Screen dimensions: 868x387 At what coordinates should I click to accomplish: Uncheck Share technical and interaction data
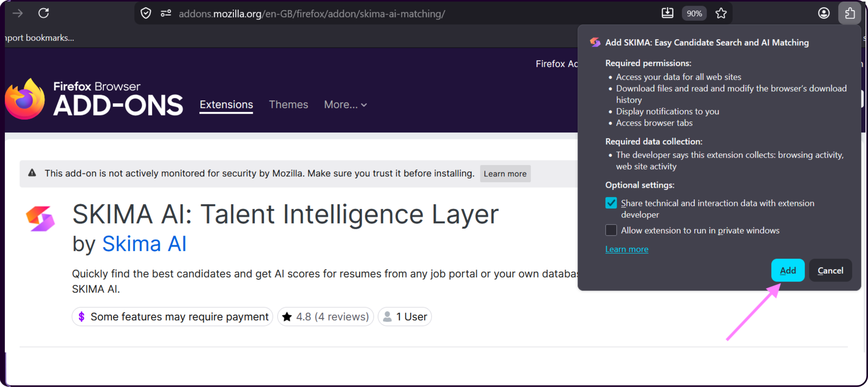[611, 203]
